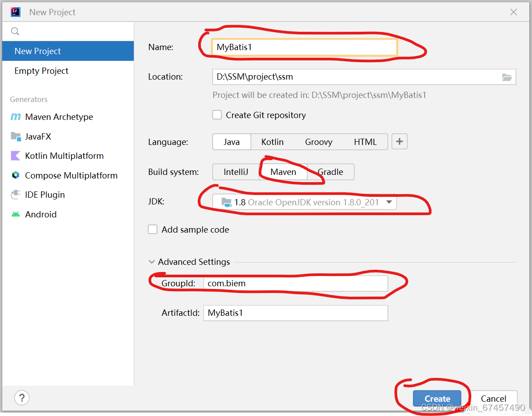Screen dimensions: 532x416
Task: Set build system to Maven
Action: coord(283,172)
